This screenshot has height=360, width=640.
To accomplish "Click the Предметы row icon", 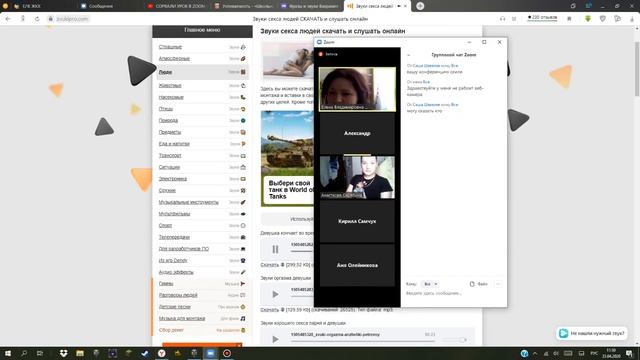I will click(243, 132).
